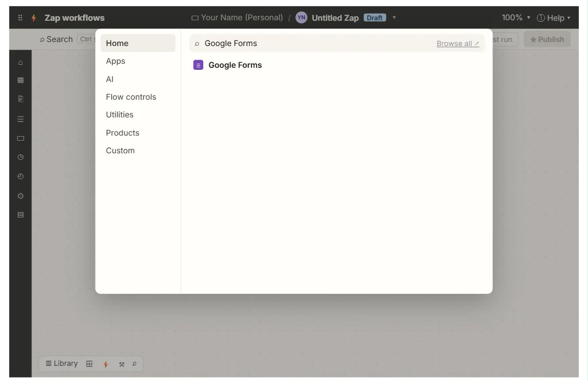
Task: Open the Home icon in left sidebar
Action: pyautogui.click(x=21, y=62)
